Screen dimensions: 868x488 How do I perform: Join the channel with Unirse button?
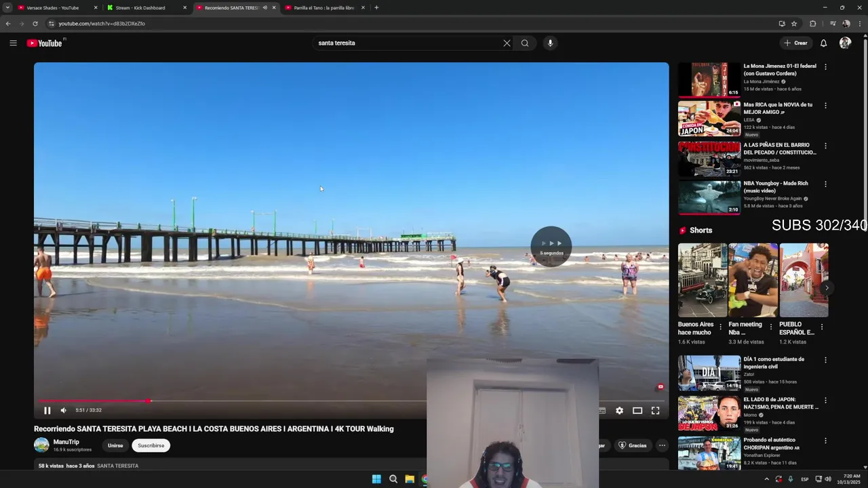[x=115, y=445]
